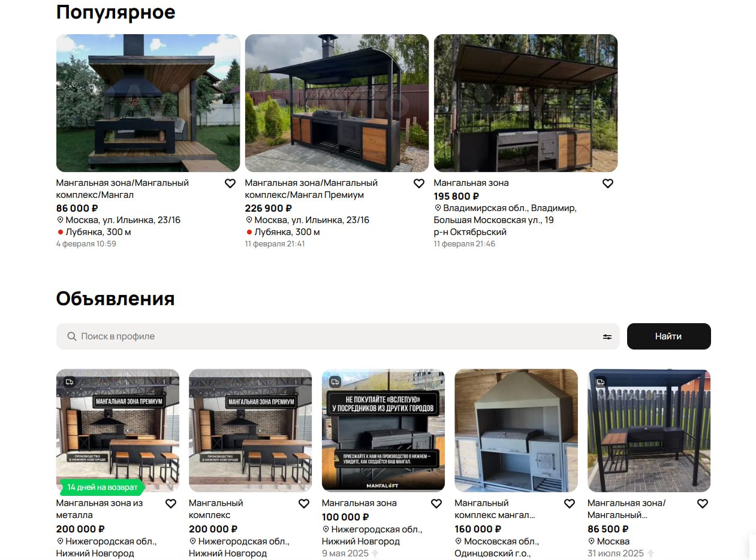Open the Мангальная зона из металла title link
The height and width of the screenshot is (560, 756).
[x=100, y=509]
